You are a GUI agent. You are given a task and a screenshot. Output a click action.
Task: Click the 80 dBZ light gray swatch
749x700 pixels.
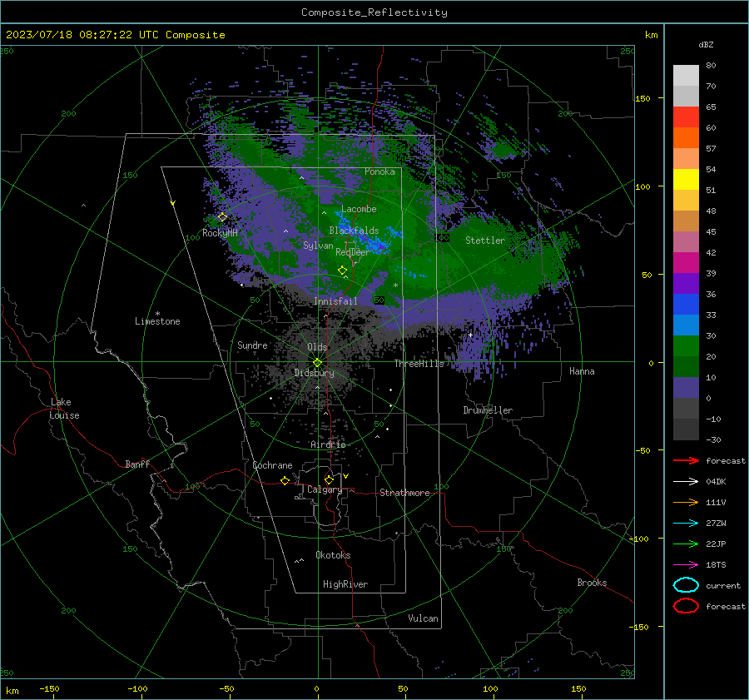(686, 75)
